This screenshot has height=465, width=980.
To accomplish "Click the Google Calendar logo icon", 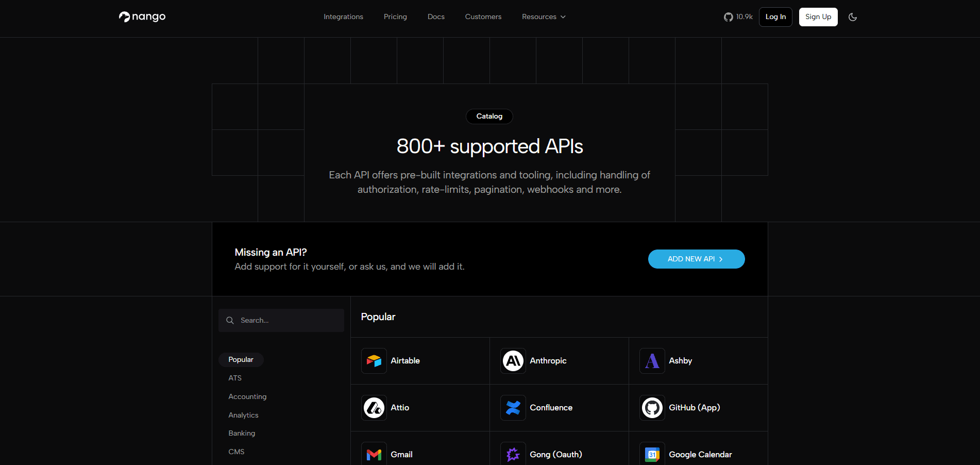I will pyautogui.click(x=652, y=454).
